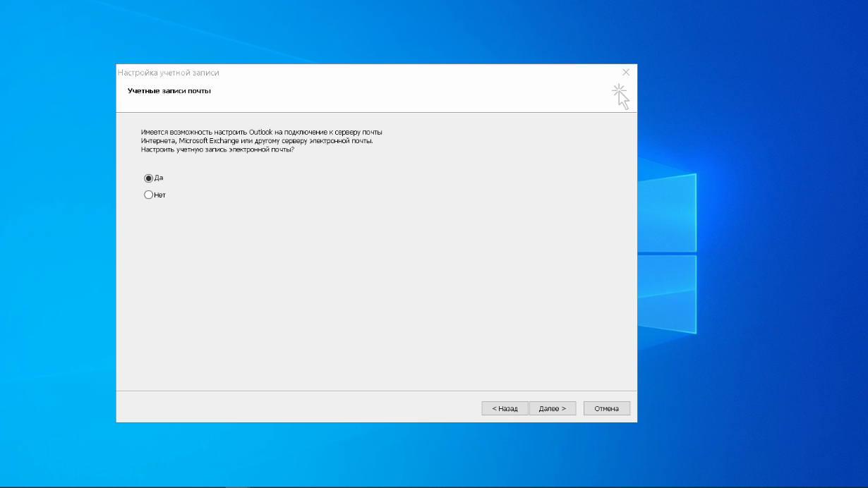The height and width of the screenshot is (488, 868).
Task: Choose the "Нет" radio button
Action: pos(148,195)
